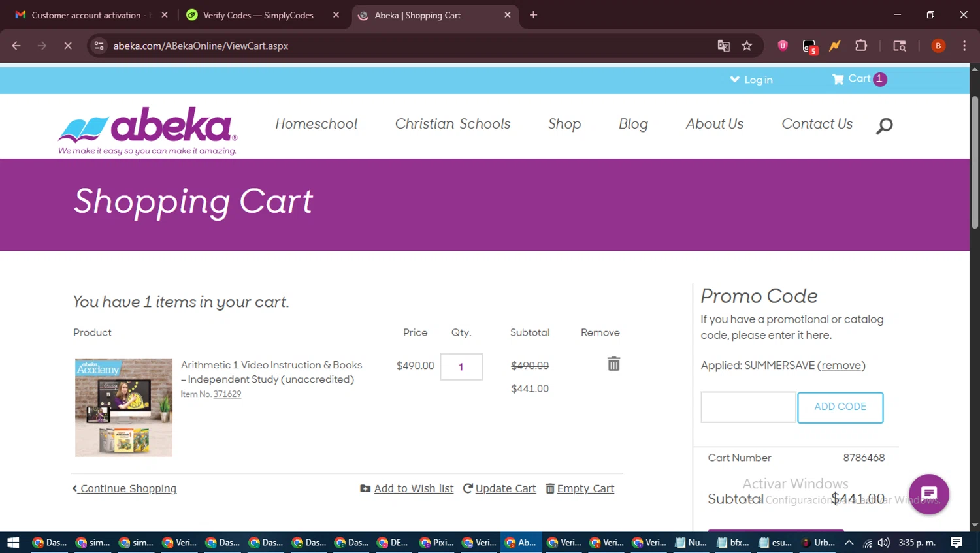Open a new browser tab

pyautogui.click(x=534, y=15)
